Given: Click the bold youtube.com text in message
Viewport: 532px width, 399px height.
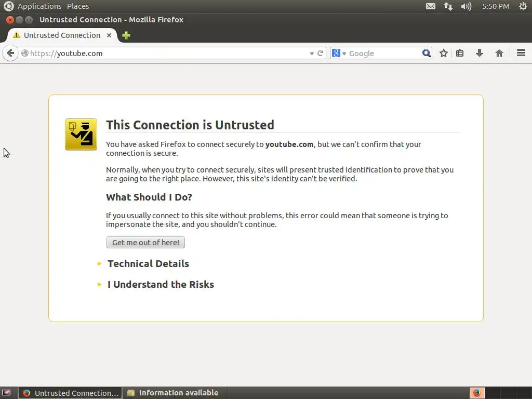Looking at the screenshot, I should (289, 144).
